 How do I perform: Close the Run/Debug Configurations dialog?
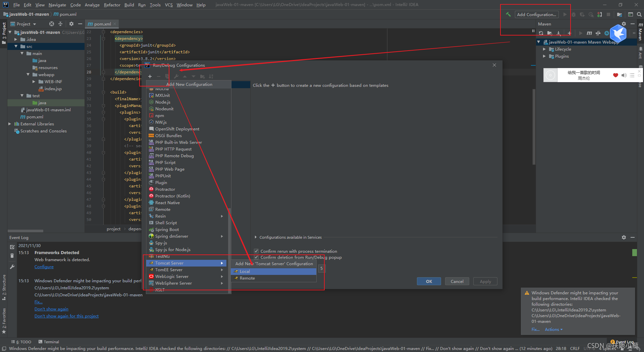(494, 65)
